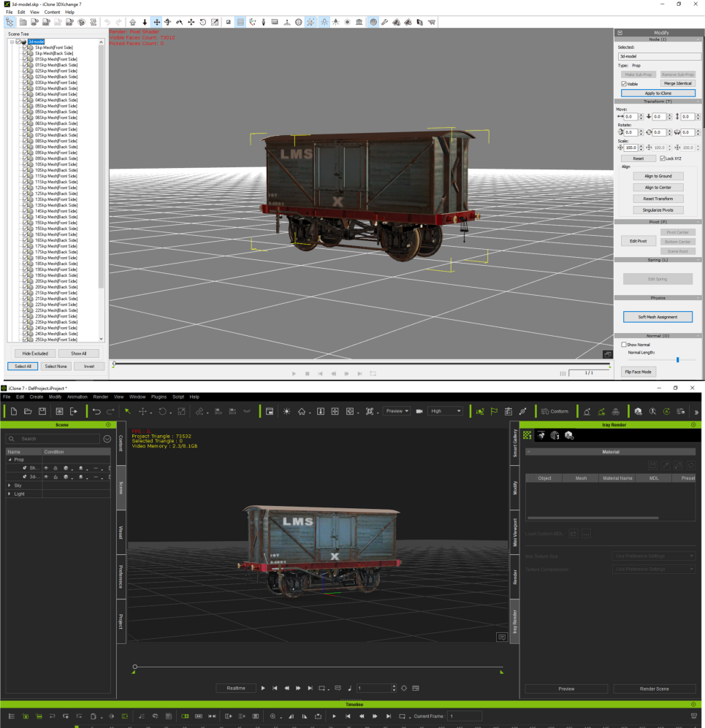Click the Select All button
The width and height of the screenshot is (705, 728).
coord(23,367)
